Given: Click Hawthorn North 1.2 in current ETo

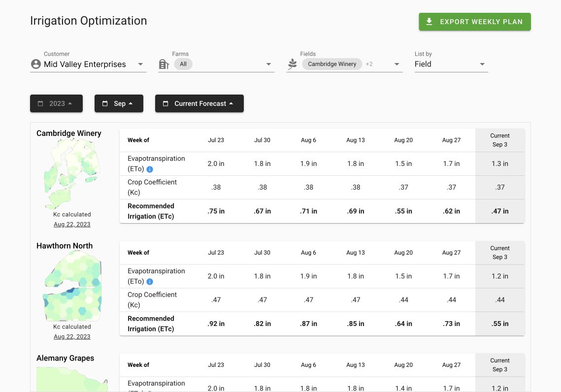Looking at the screenshot, I should 500,276.
